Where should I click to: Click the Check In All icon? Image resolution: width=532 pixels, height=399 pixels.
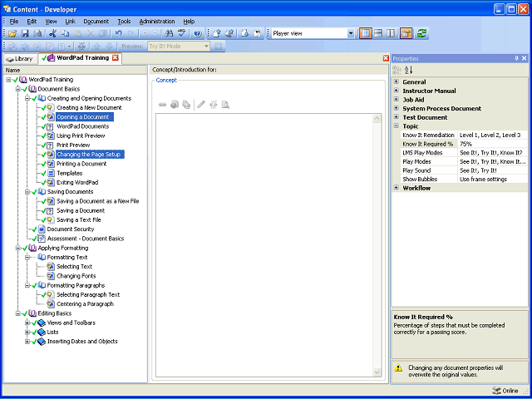click(x=229, y=33)
